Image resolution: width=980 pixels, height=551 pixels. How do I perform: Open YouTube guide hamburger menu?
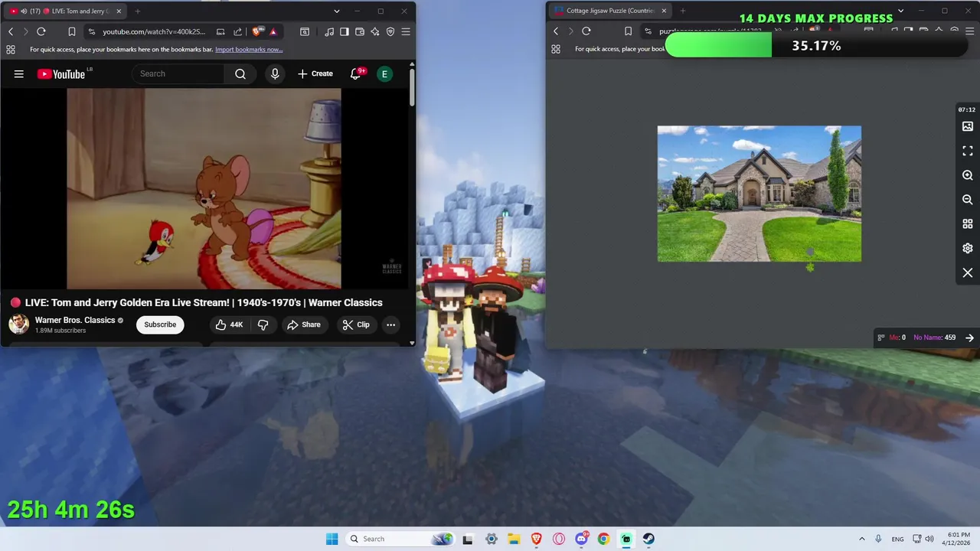point(19,73)
